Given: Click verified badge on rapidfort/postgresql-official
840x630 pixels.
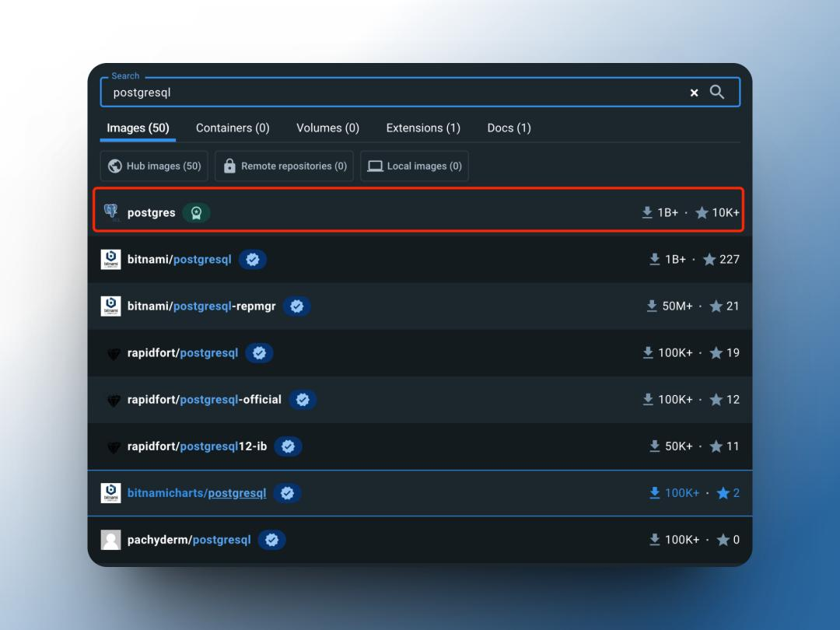Looking at the screenshot, I should tap(303, 399).
